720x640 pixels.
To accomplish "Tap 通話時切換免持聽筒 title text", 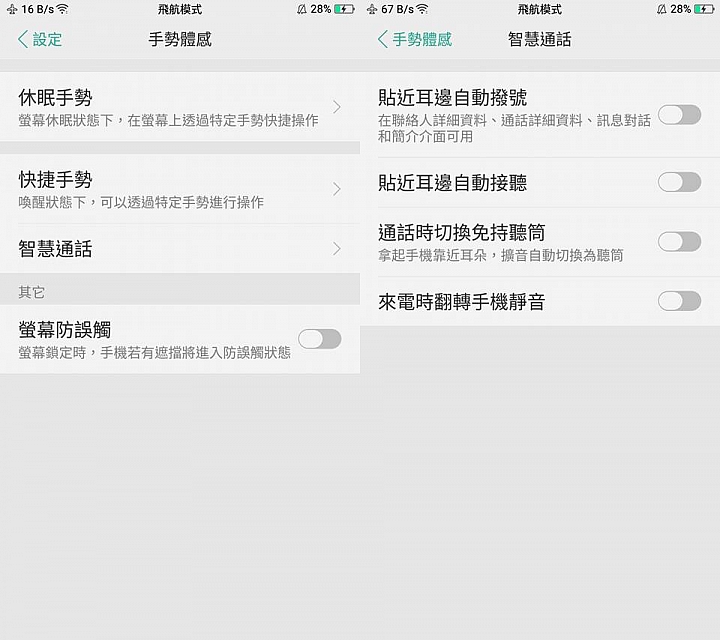I will pos(461,233).
